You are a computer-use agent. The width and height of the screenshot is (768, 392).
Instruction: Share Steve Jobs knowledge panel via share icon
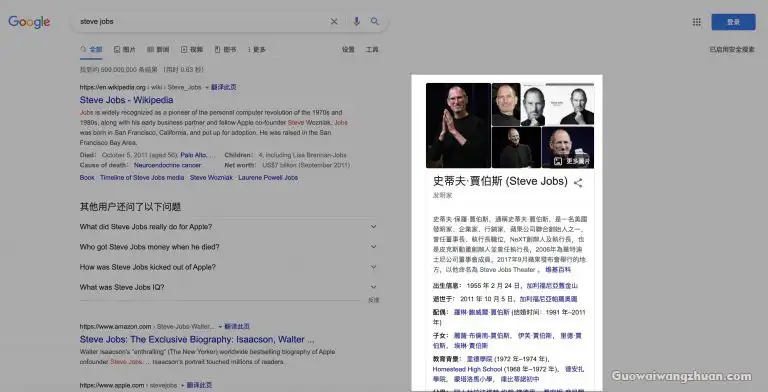(x=578, y=183)
